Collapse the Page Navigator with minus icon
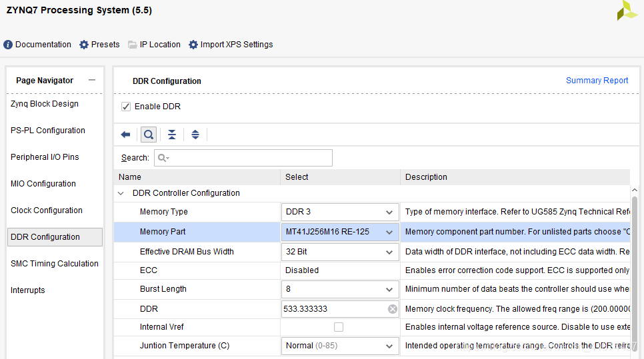The height and width of the screenshot is (359, 644). click(92, 80)
